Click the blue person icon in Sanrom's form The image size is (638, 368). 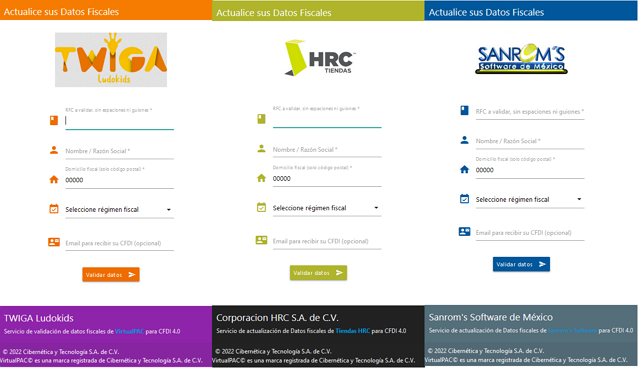tap(464, 140)
